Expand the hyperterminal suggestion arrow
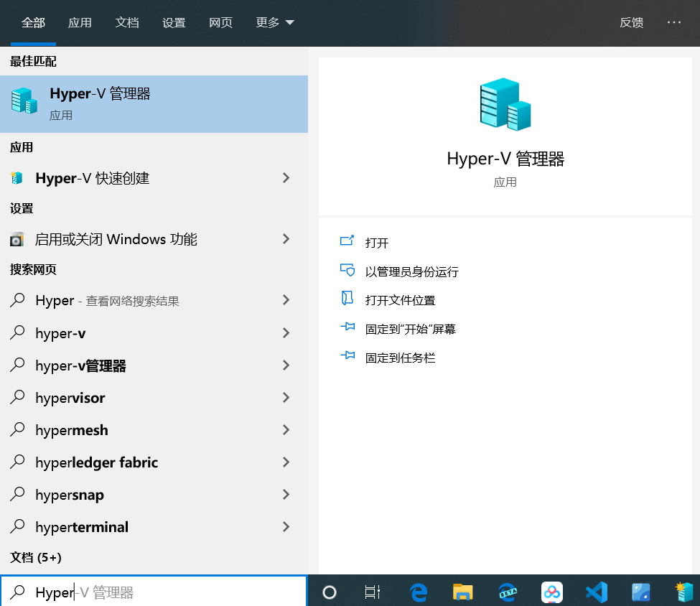Viewport: 700px width, 606px height. coord(286,527)
